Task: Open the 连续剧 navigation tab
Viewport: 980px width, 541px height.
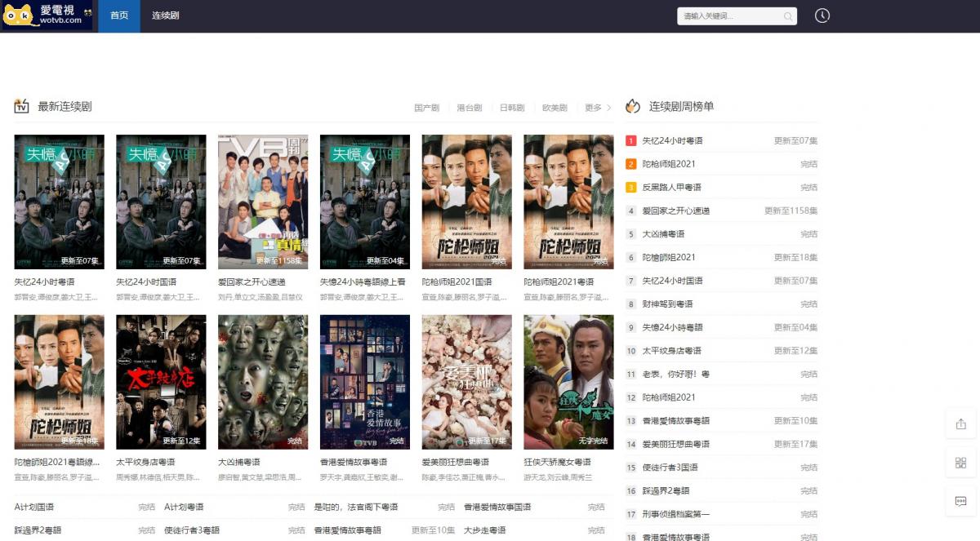Action: tap(165, 16)
